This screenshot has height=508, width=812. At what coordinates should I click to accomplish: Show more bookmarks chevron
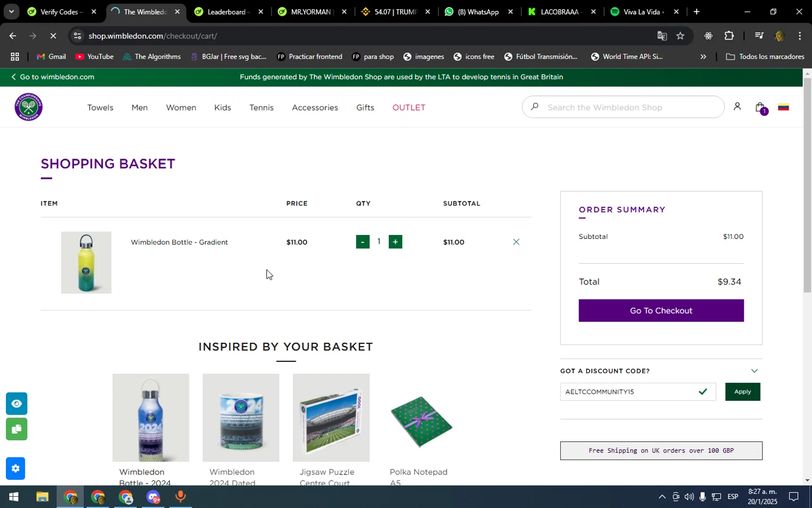(703, 56)
